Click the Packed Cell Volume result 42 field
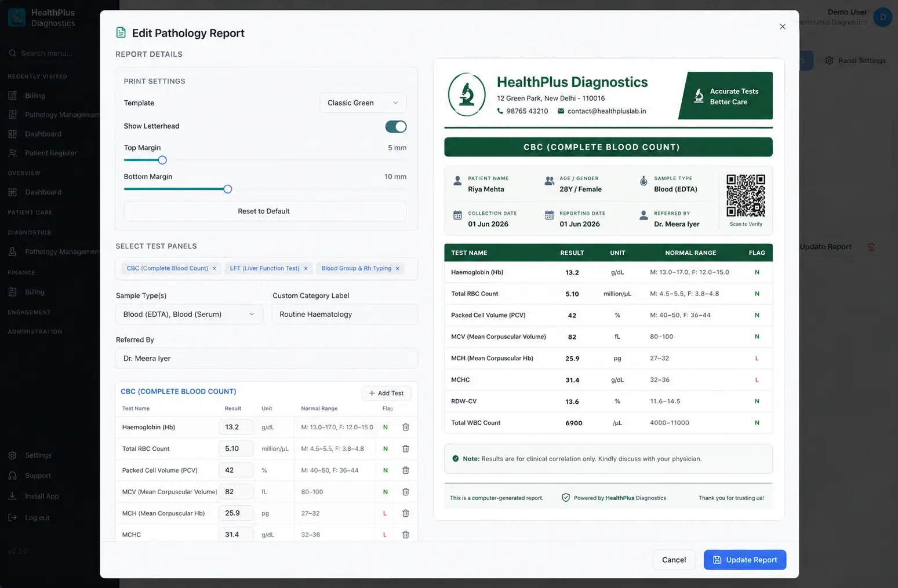This screenshot has height=588, width=898. pos(236,470)
